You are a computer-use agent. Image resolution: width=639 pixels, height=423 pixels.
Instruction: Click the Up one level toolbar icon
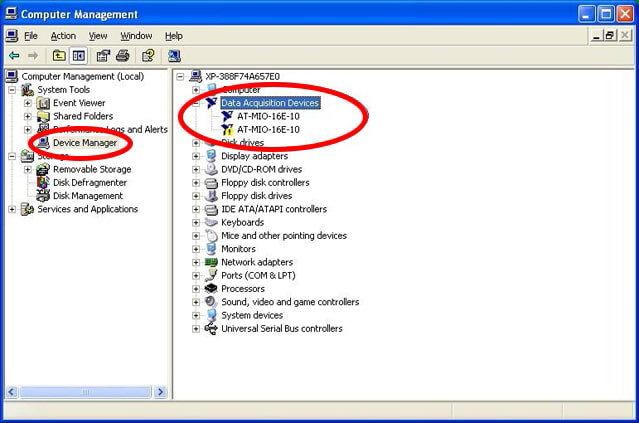[x=59, y=55]
